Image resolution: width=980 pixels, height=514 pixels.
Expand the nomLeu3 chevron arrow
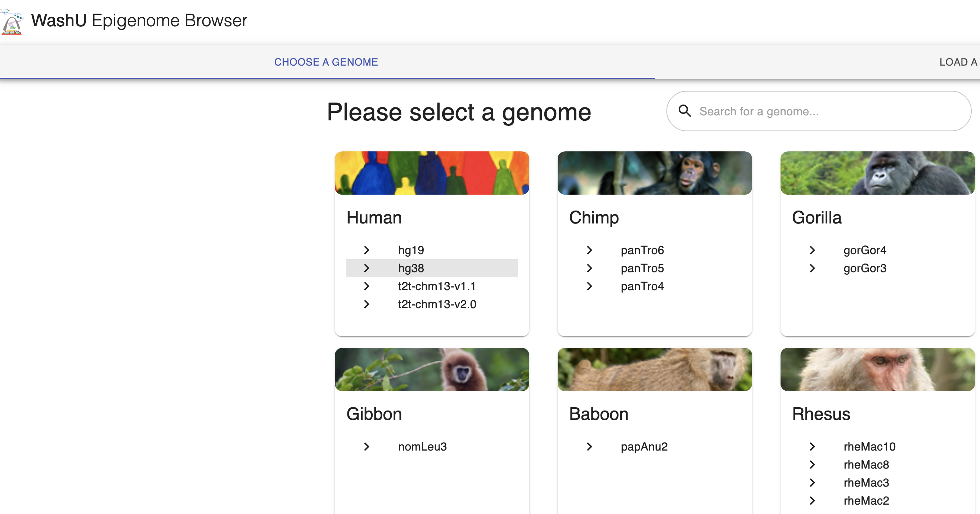pos(367,447)
